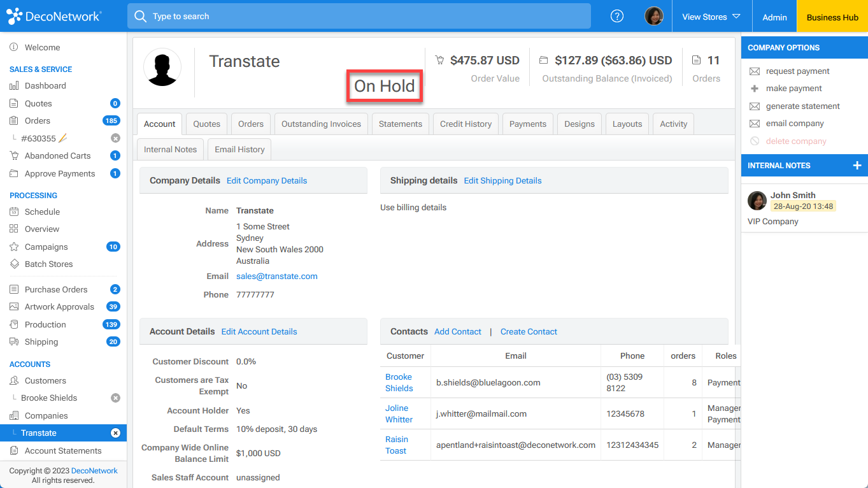868x488 pixels.
Task: Open the Email History tab
Action: coord(239,150)
